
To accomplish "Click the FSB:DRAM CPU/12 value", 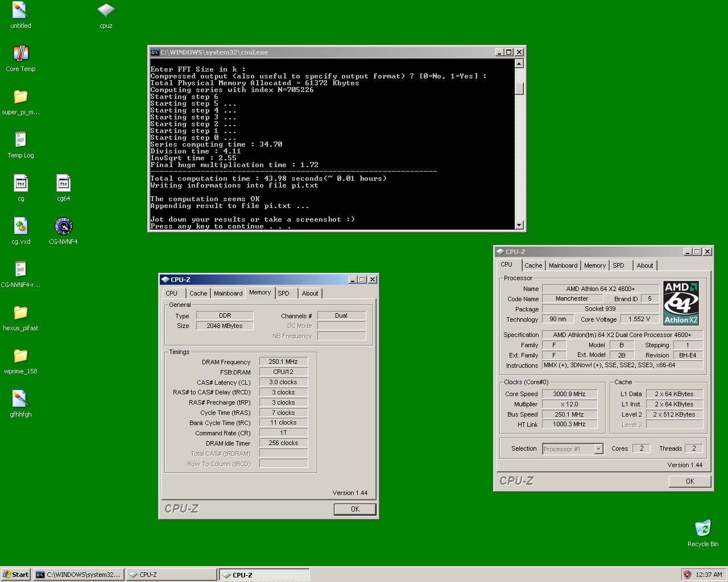I will tap(283, 372).
